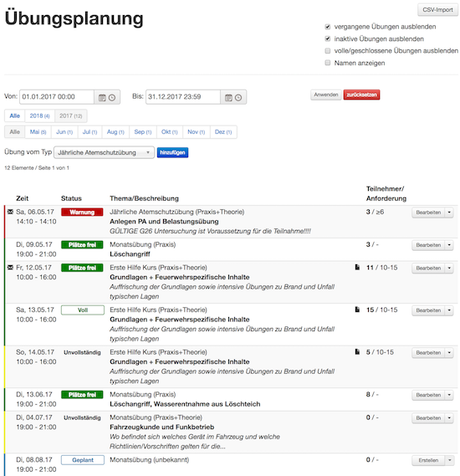
Task: Filter by month 'Nov (1)'
Action: 196,131
